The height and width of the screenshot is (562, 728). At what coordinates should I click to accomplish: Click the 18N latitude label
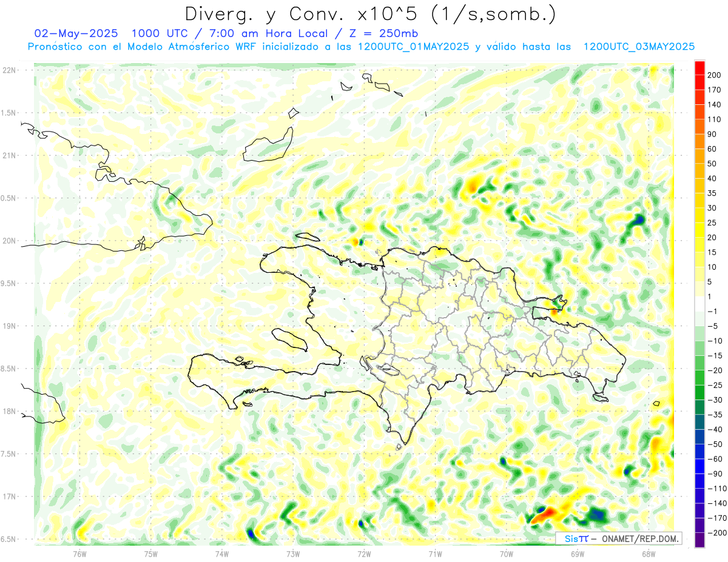coord(9,411)
